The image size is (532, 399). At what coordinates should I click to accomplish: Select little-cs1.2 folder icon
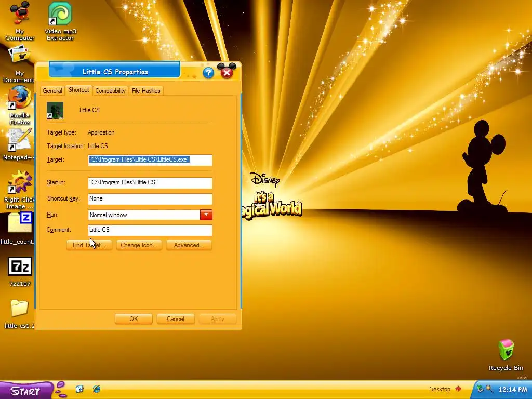pyautogui.click(x=19, y=314)
